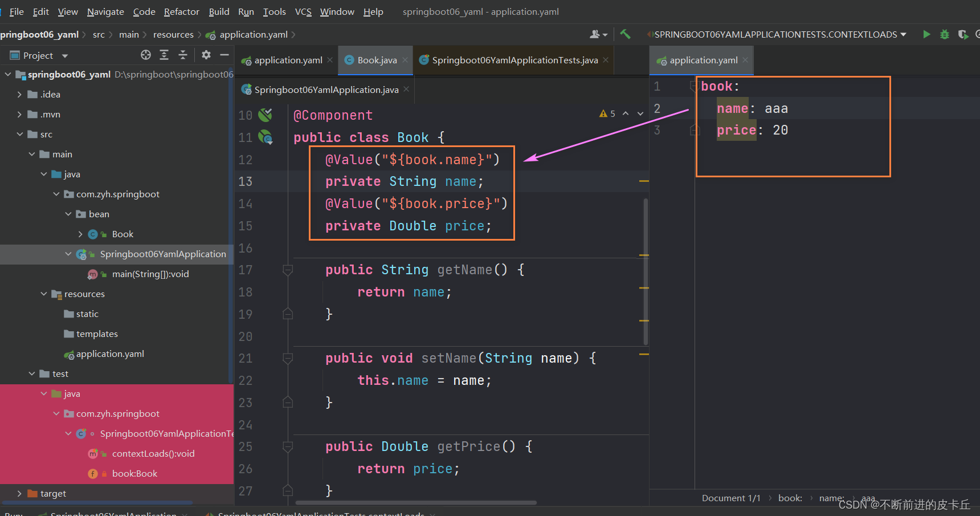Collapse the bean package node
980x516 pixels.
(x=68, y=214)
